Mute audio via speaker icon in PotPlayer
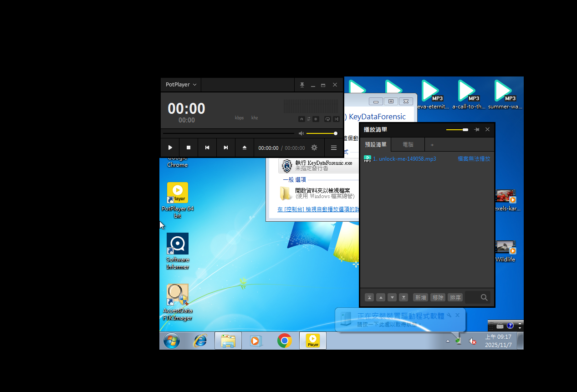The width and height of the screenshot is (577, 392). [301, 133]
